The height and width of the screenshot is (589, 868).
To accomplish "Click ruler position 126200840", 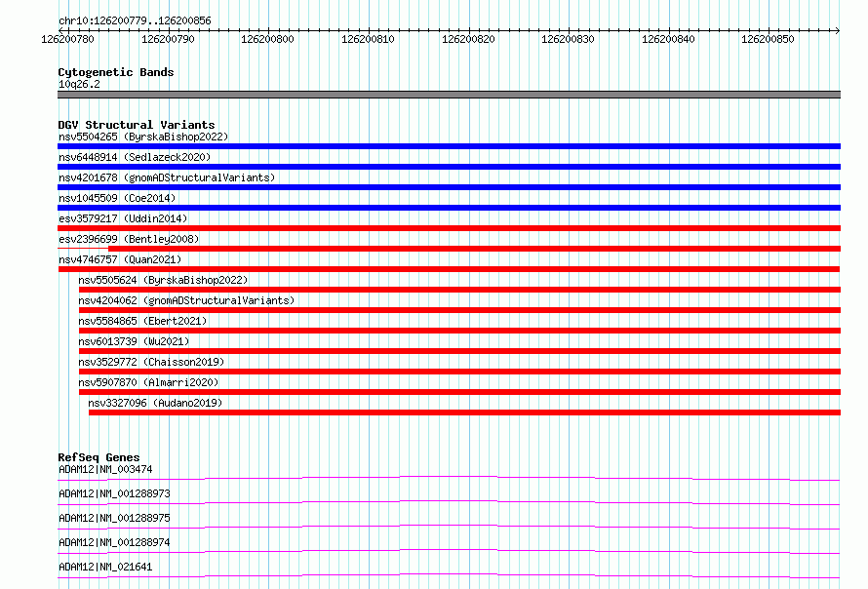I will coord(668,39).
